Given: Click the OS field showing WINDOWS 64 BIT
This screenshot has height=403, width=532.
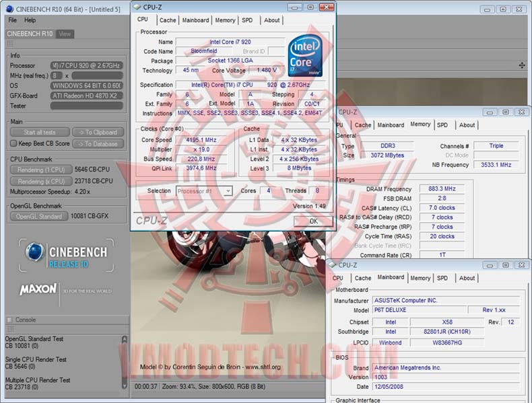Looking at the screenshot, I should click(x=86, y=85).
